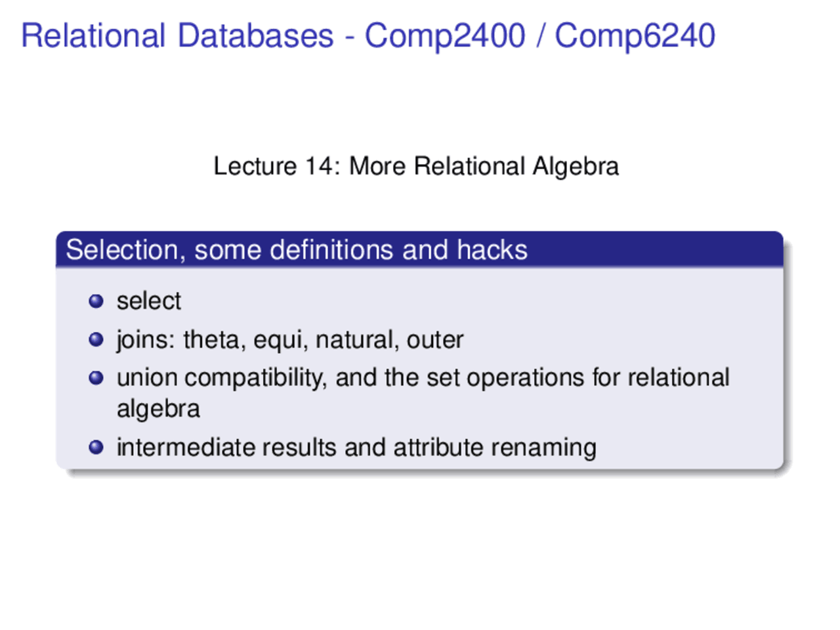Screen dimensions: 840x630
Task: Click "Comp2400" in the slide title
Action: [445, 35]
